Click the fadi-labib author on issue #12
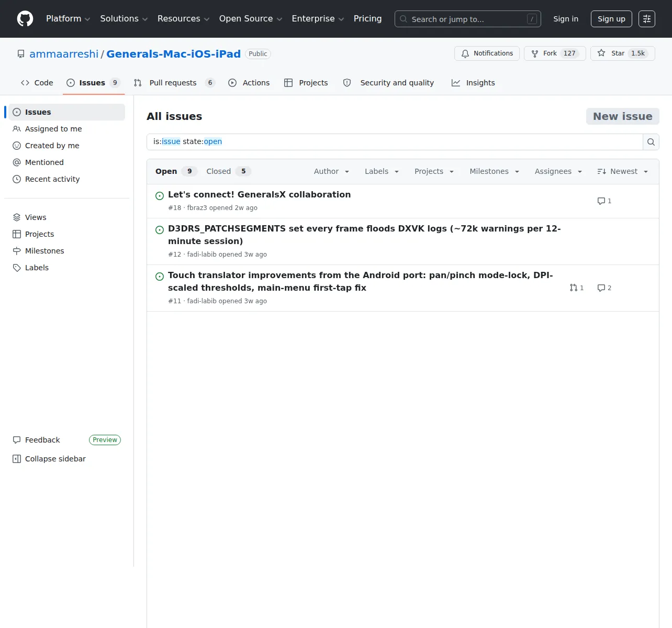Viewport: 672px width, 628px height. point(201,255)
